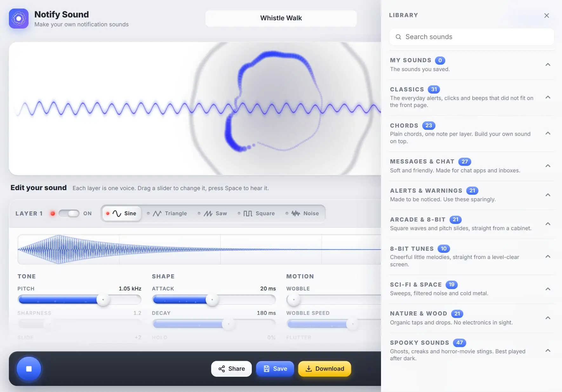Click the Decay value 180 ms

[266, 313]
